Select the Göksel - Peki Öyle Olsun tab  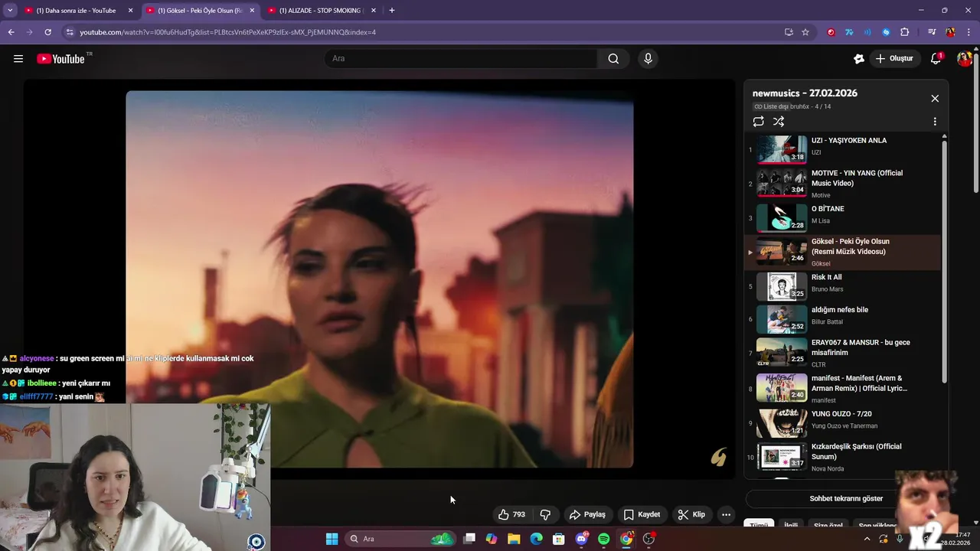click(201, 11)
